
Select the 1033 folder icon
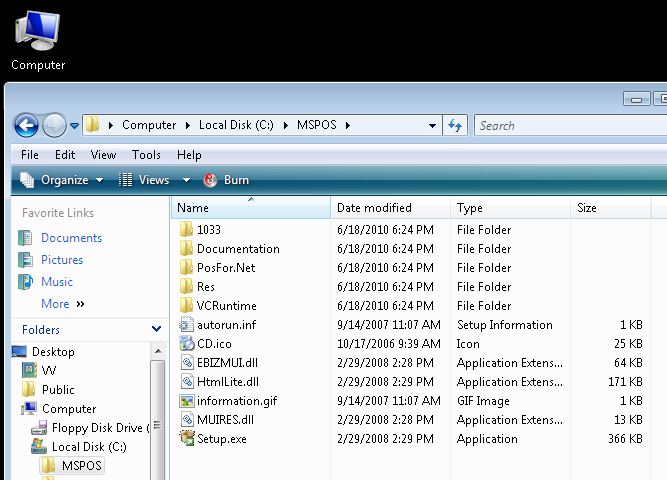186,229
